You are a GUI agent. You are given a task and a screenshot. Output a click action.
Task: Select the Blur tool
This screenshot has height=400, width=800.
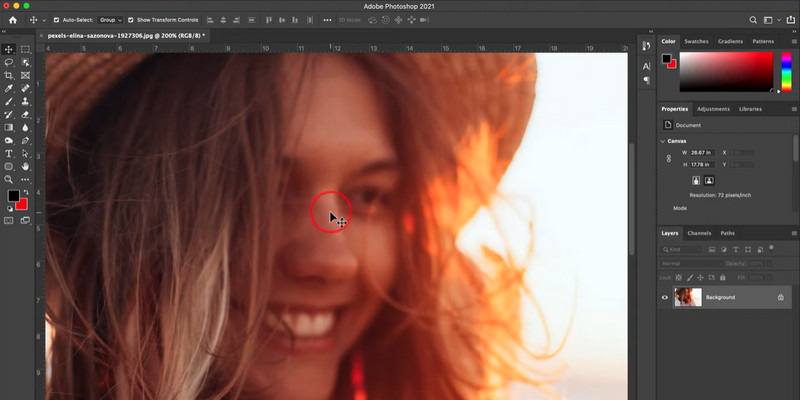[25, 128]
